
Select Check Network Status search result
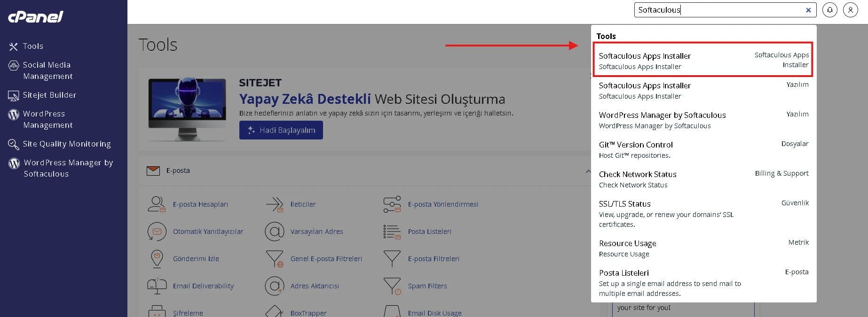(x=703, y=179)
